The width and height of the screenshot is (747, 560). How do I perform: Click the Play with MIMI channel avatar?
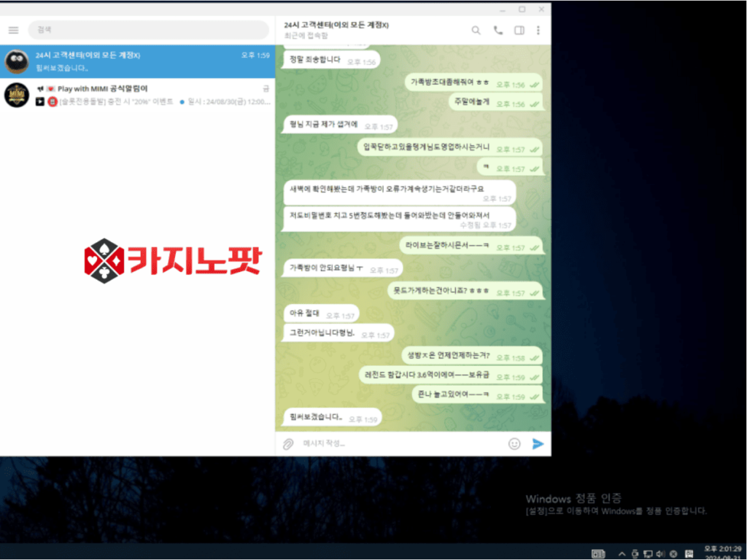tap(17, 95)
